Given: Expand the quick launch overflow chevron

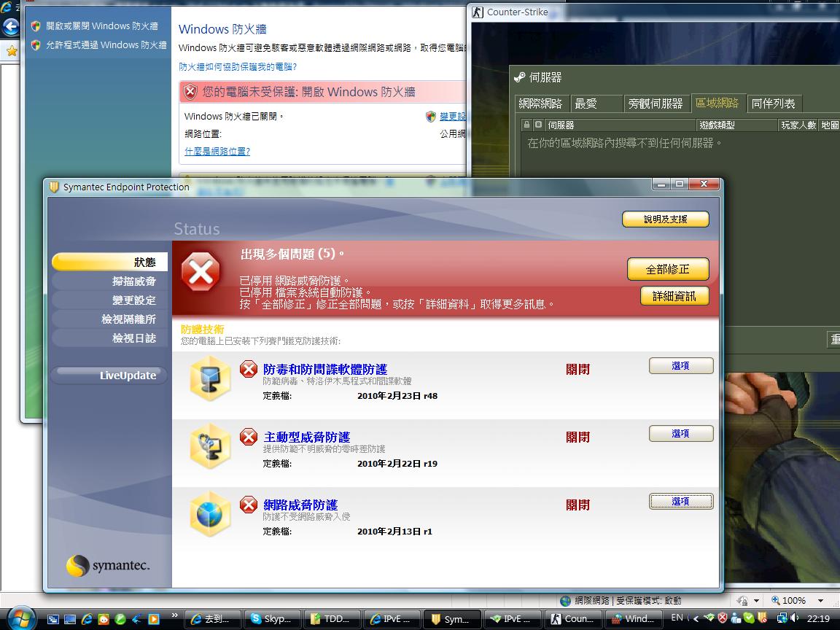Looking at the screenshot, I should (174, 615).
